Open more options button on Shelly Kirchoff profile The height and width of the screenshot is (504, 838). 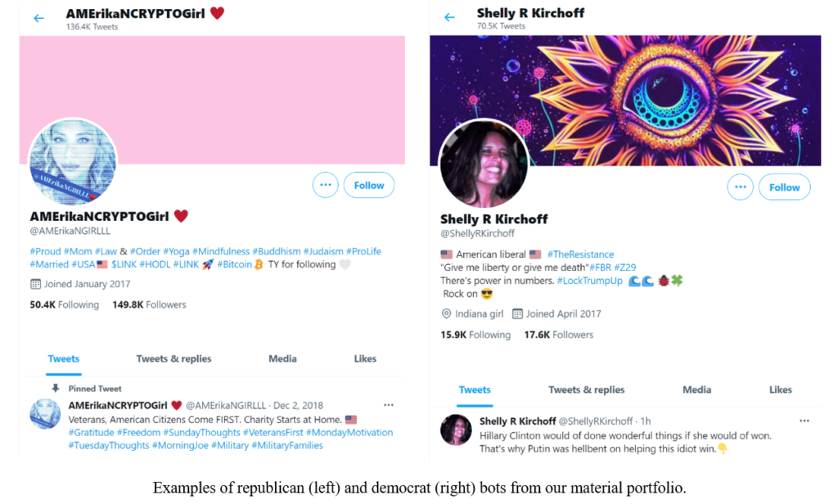pos(740,187)
